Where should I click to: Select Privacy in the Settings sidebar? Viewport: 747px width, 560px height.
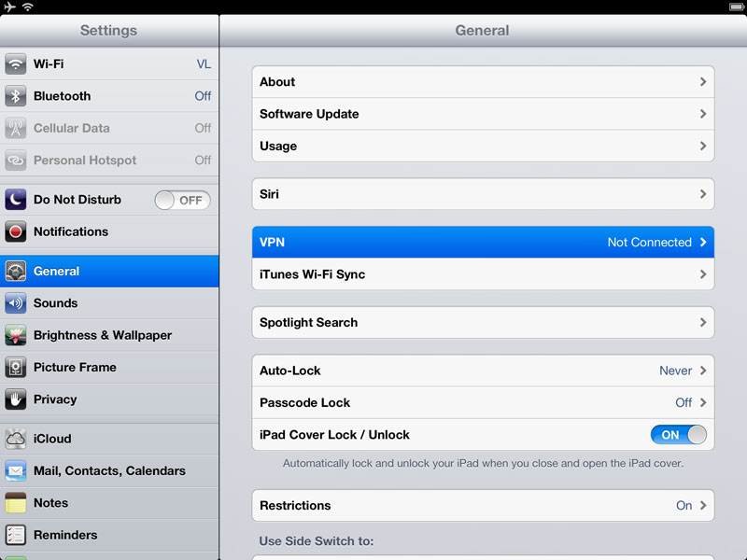[x=109, y=399]
